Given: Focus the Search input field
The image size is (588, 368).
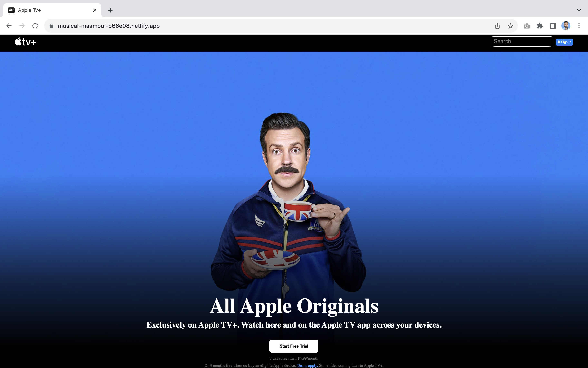Looking at the screenshot, I should 522,41.
